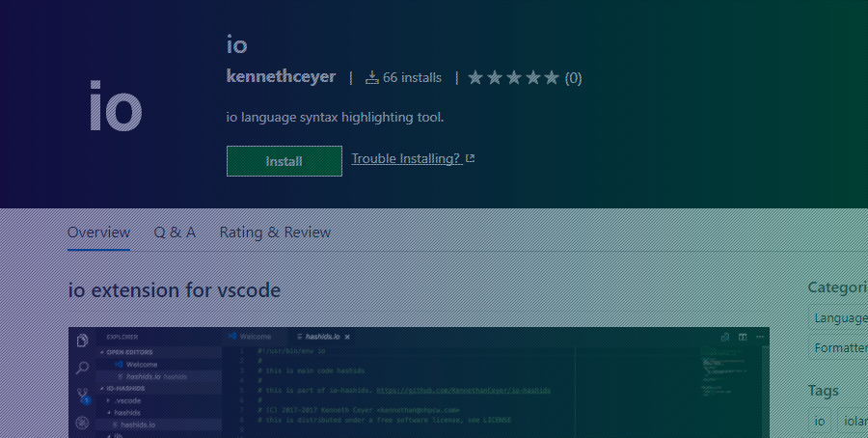
Task: Switch to the Q & A tab
Action: tap(175, 232)
